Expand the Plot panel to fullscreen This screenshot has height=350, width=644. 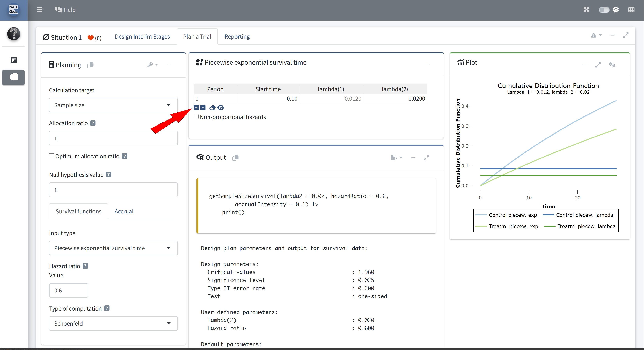coord(598,65)
